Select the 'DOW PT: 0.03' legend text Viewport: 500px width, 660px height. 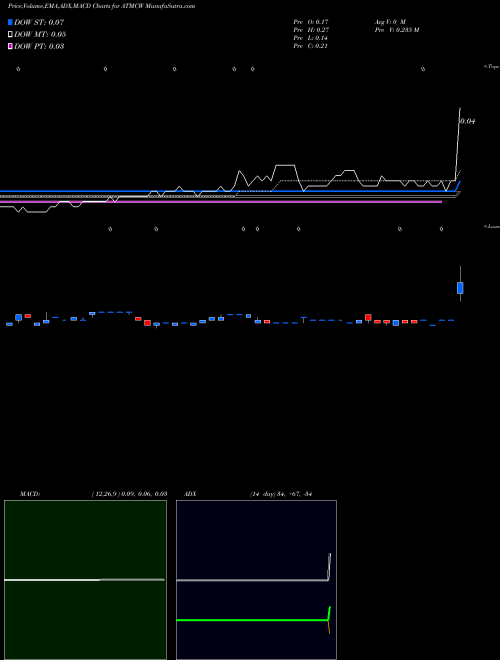pos(39,46)
